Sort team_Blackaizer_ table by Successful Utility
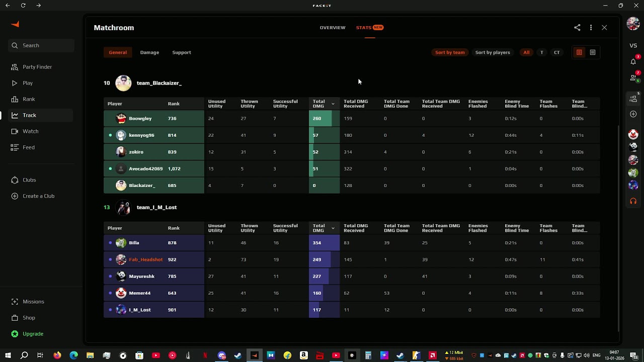Screen dimensions: 644x362 285,104
